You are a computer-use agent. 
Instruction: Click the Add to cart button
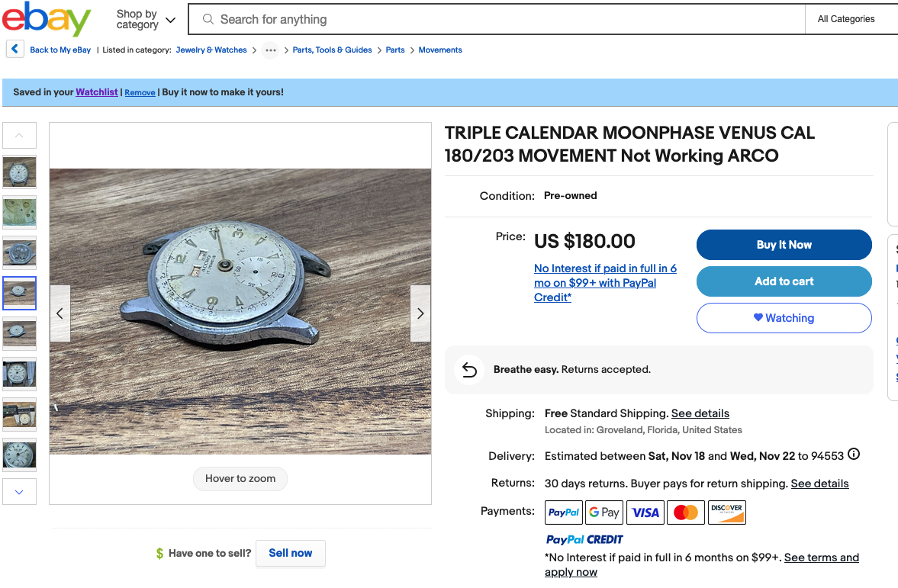(x=784, y=281)
